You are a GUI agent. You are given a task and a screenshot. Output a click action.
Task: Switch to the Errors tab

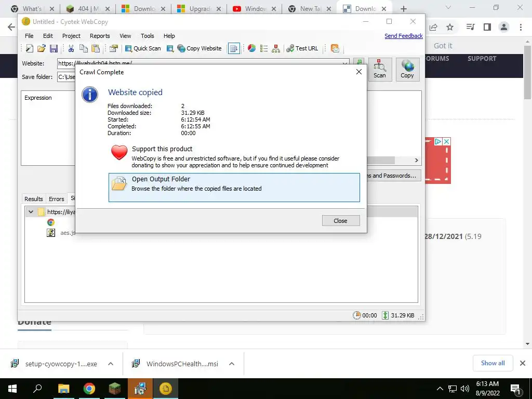tap(56, 199)
